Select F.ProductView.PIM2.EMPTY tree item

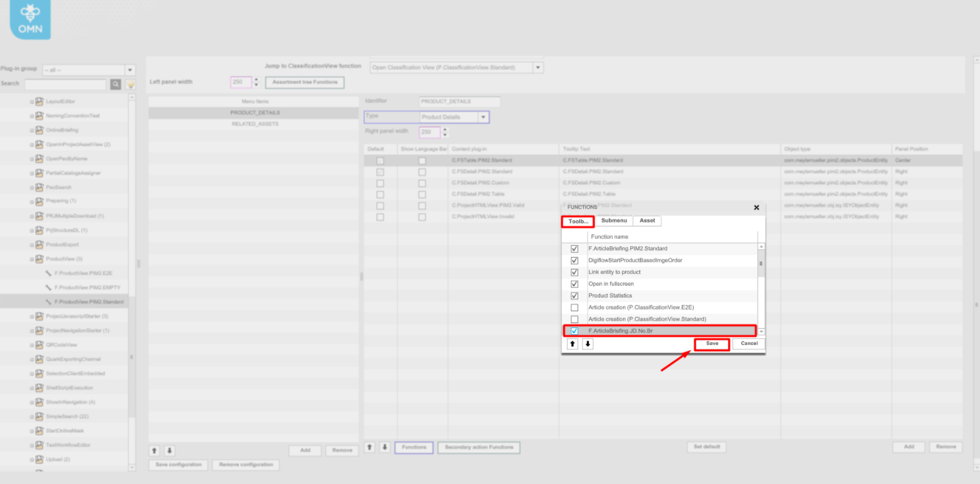(87, 288)
